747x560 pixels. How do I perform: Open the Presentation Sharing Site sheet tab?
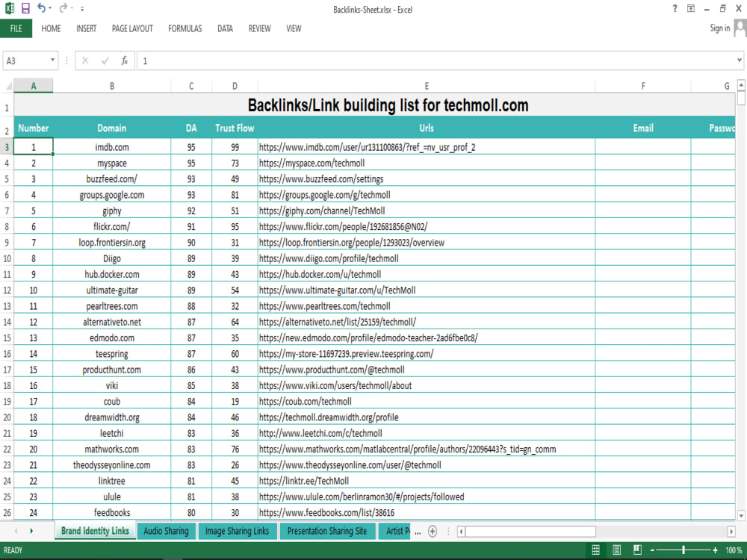pyautogui.click(x=327, y=531)
